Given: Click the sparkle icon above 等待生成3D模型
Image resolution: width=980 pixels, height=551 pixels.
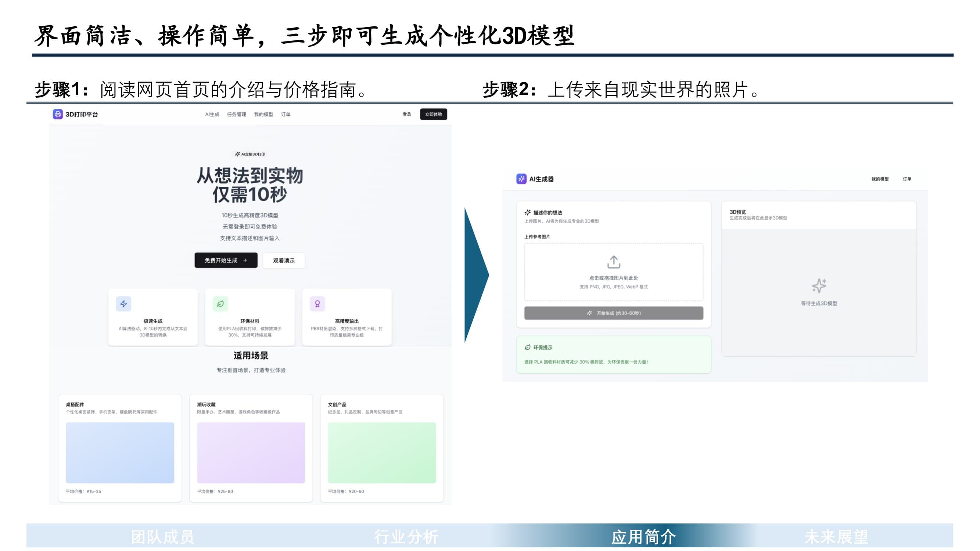Looking at the screenshot, I should coord(819,285).
